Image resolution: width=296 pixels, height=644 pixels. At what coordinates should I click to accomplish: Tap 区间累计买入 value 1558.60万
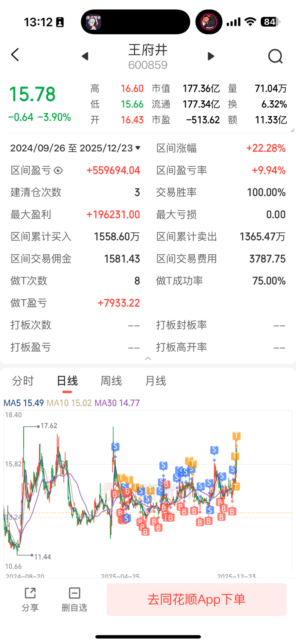point(117,237)
